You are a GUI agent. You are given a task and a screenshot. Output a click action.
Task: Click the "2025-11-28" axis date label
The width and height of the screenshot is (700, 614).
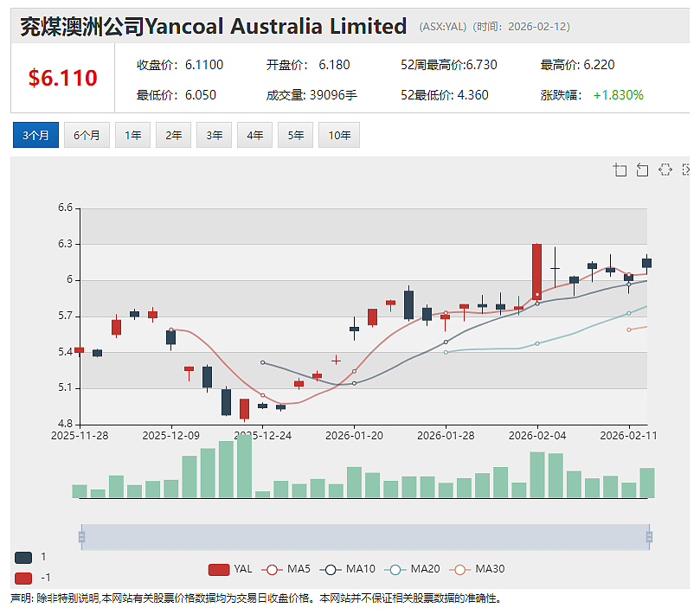coord(80,436)
